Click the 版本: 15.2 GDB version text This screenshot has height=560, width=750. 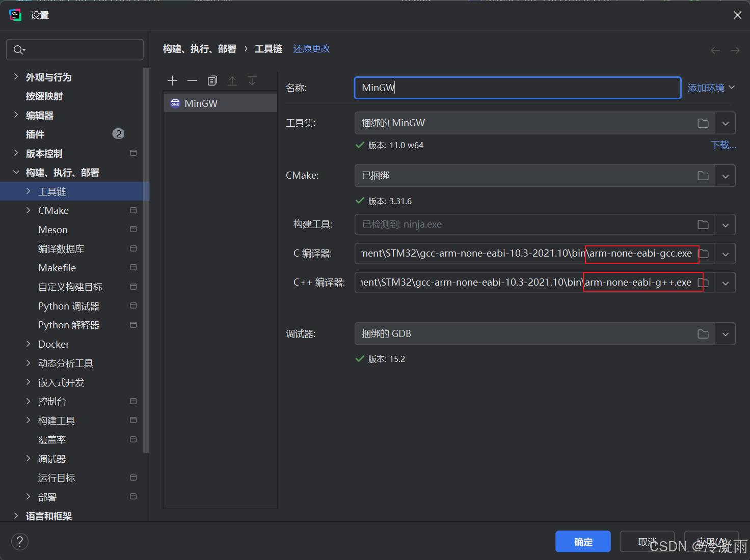(x=386, y=359)
